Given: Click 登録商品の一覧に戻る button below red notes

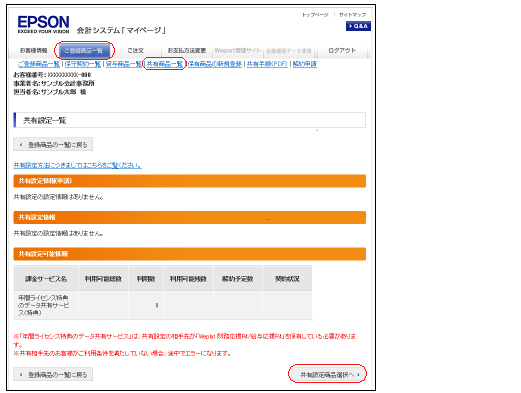Looking at the screenshot, I should [53, 374].
